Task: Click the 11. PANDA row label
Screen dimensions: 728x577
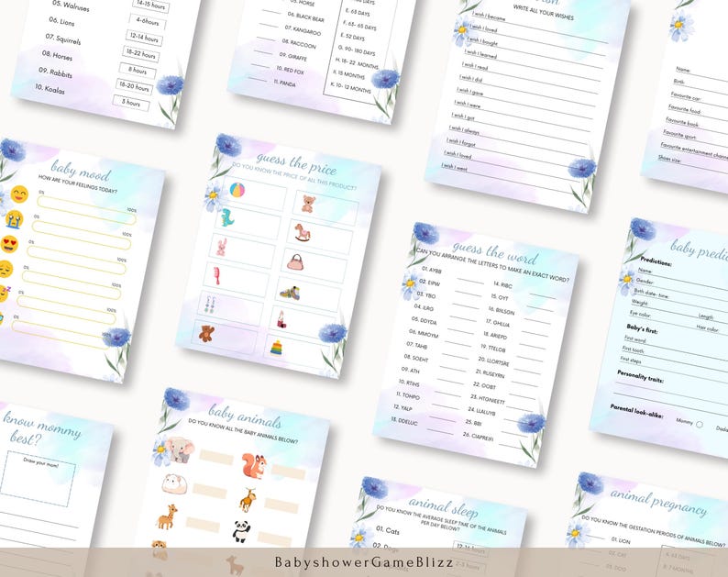Action: [x=284, y=83]
